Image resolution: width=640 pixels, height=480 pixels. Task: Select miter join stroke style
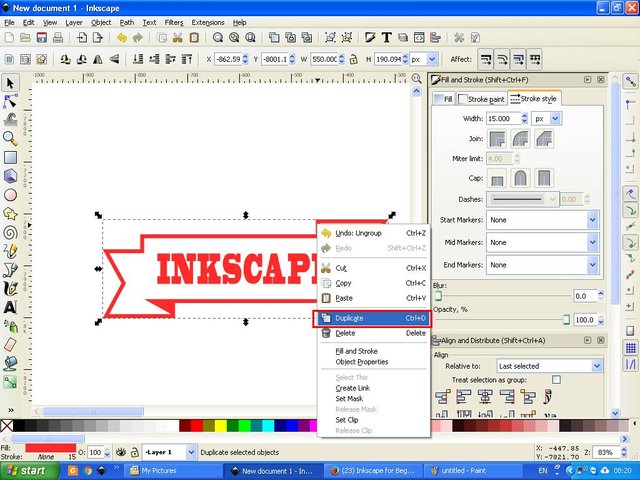tap(497, 139)
